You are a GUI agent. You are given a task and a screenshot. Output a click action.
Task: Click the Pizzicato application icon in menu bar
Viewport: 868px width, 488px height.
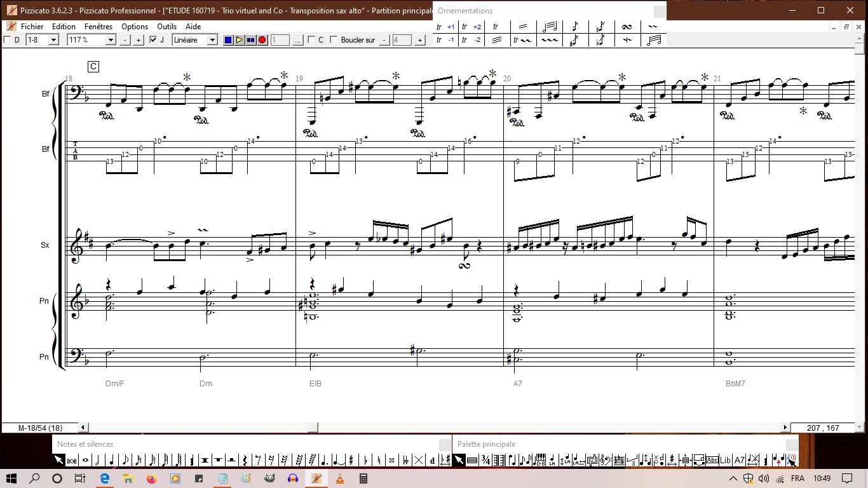11,27
